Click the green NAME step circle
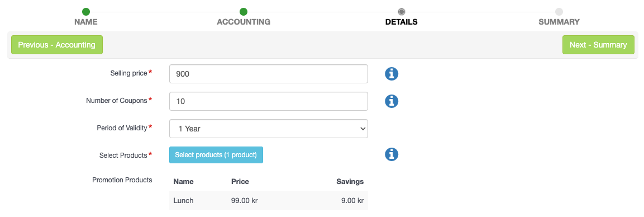644x217 pixels. point(86,12)
